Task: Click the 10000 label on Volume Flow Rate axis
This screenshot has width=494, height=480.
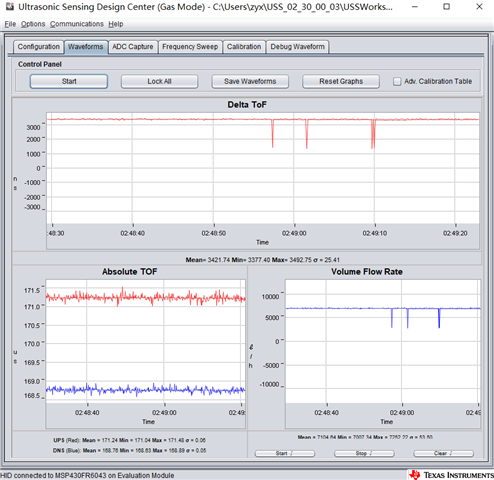Action: (x=270, y=297)
